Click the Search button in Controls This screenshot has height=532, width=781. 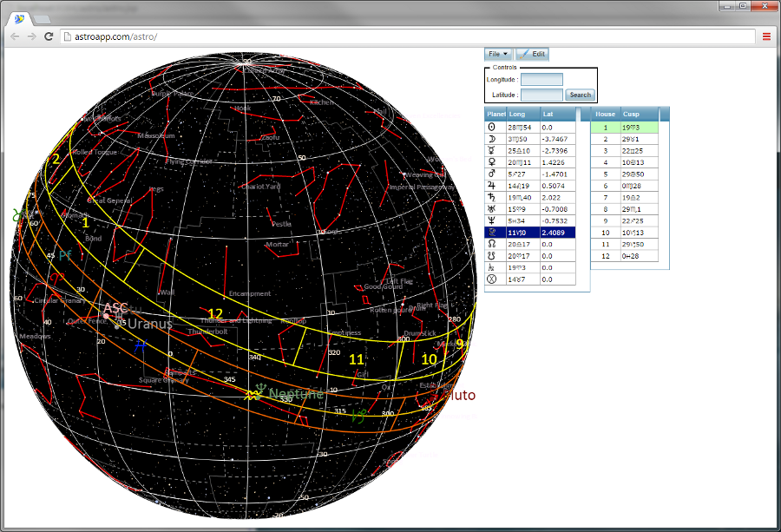pos(580,95)
